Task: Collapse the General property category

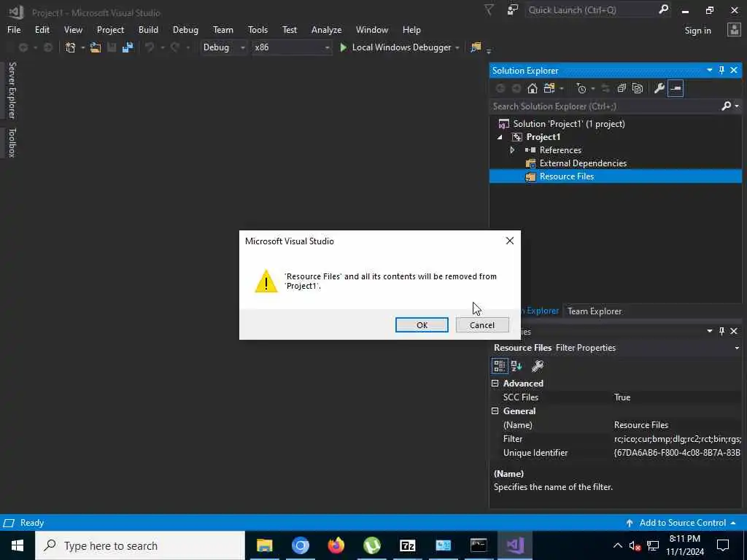Action: (495, 411)
